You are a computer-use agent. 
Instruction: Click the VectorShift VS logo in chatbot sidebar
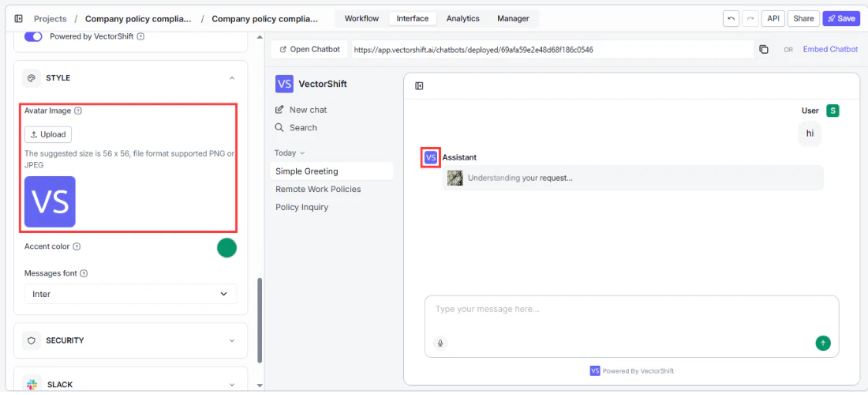coord(284,85)
